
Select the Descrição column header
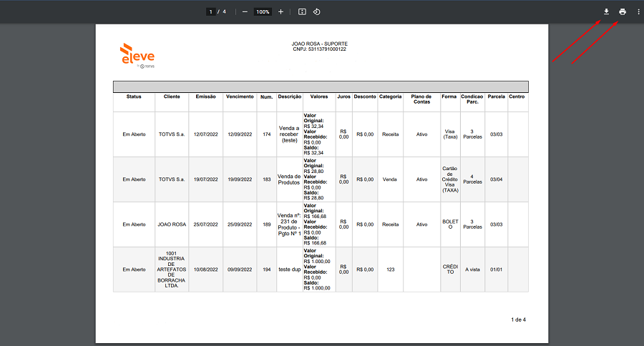tap(290, 97)
